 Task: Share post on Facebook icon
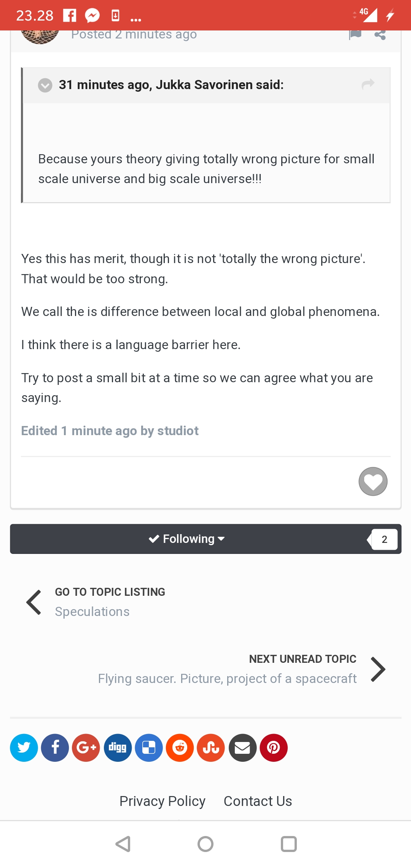point(55,748)
